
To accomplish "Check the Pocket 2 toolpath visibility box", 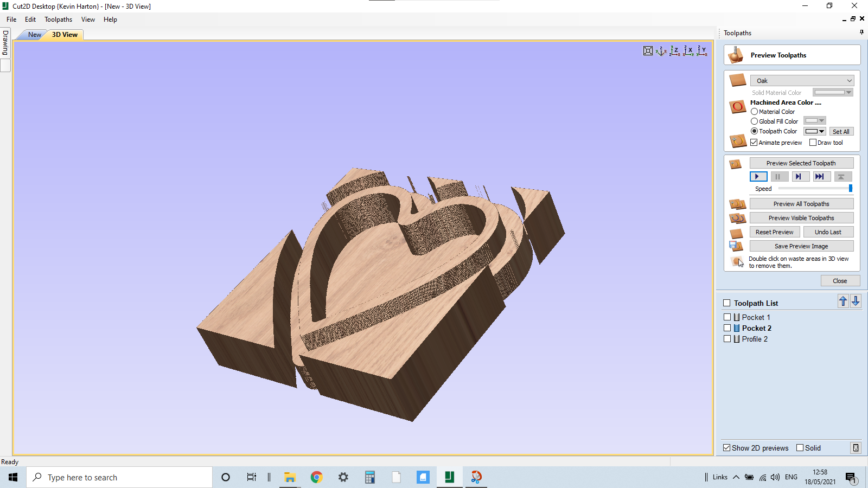I will coord(727,328).
